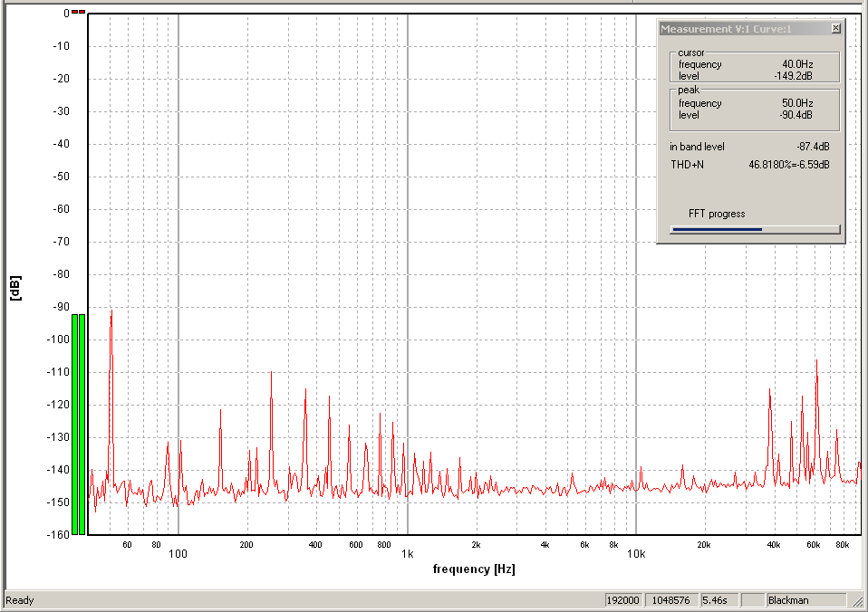Click the THD+N reading
Image resolution: width=868 pixels, height=612 pixels.
[788, 165]
